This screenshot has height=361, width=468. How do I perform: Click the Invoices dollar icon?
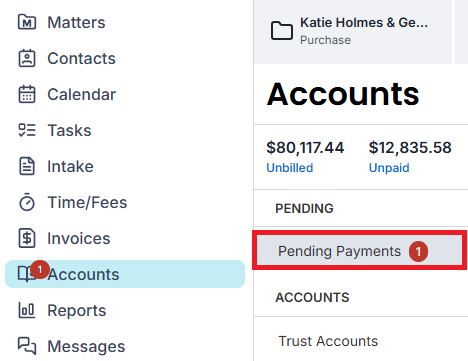(27, 238)
